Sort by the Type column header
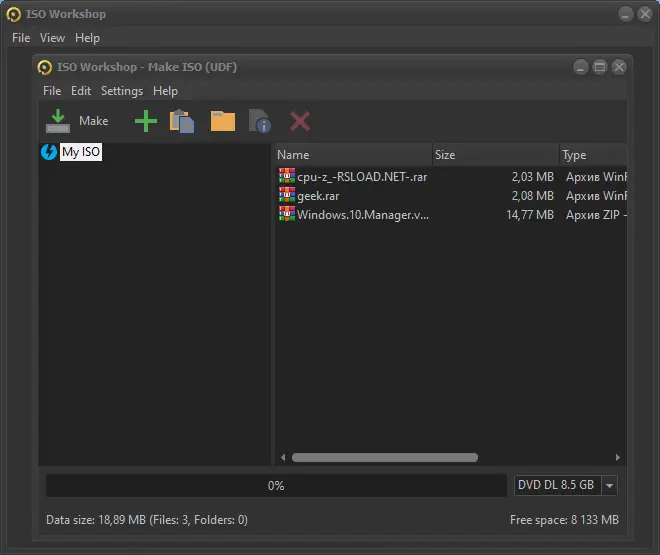The height and width of the screenshot is (555, 660). tap(593, 155)
